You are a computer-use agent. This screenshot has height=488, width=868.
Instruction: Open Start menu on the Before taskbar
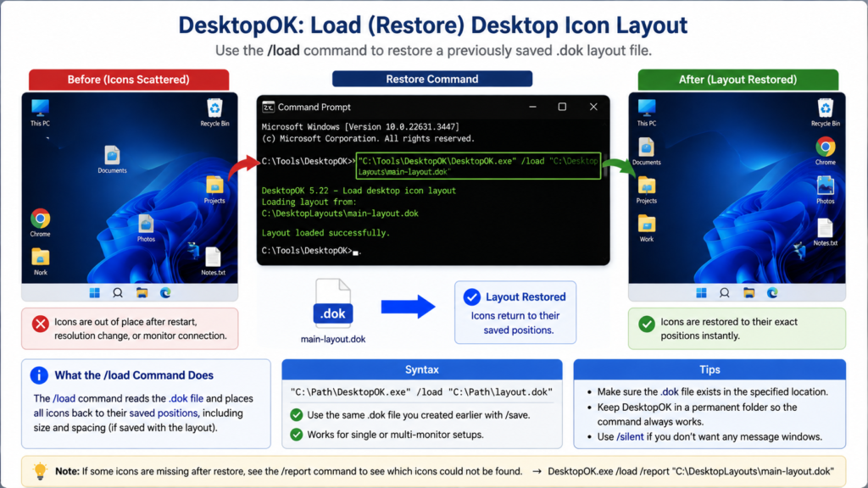pyautogui.click(x=95, y=292)
